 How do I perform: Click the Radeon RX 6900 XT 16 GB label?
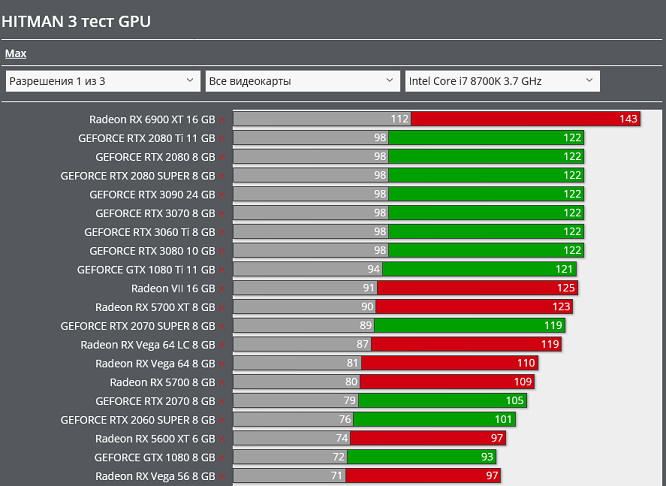coord(152,120)
